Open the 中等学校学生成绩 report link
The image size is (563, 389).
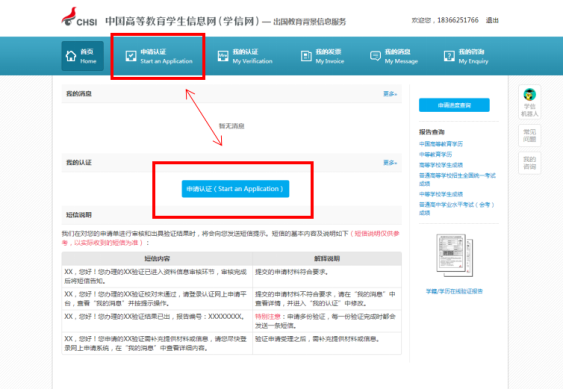click(441, 194)
